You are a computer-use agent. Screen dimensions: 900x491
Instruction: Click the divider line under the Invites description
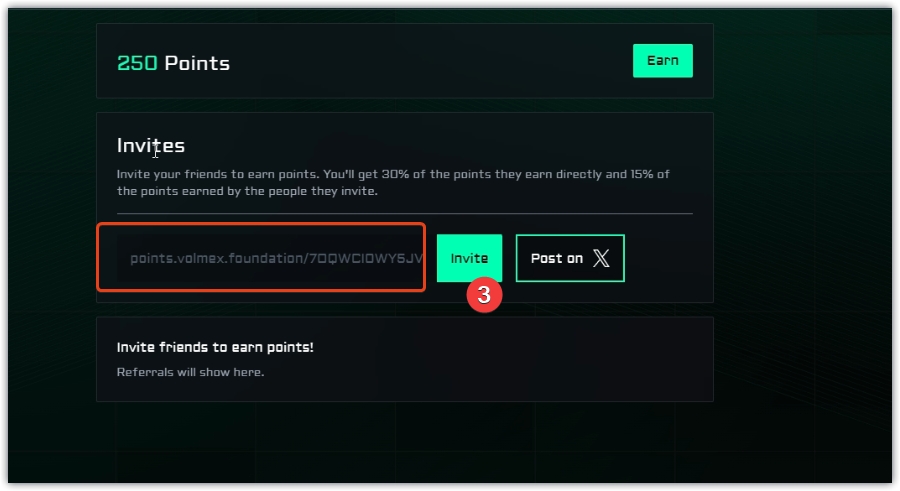404,213
